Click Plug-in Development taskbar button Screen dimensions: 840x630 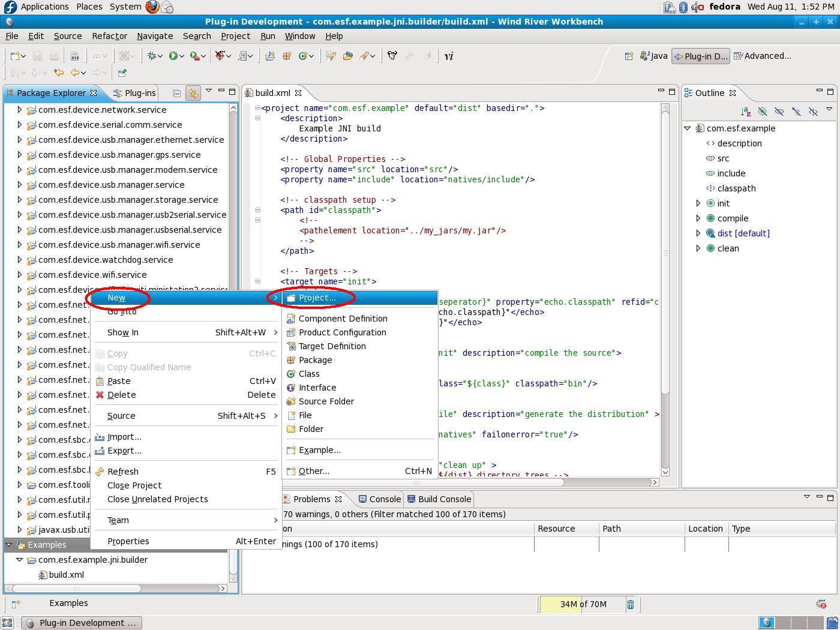[82, 623]
